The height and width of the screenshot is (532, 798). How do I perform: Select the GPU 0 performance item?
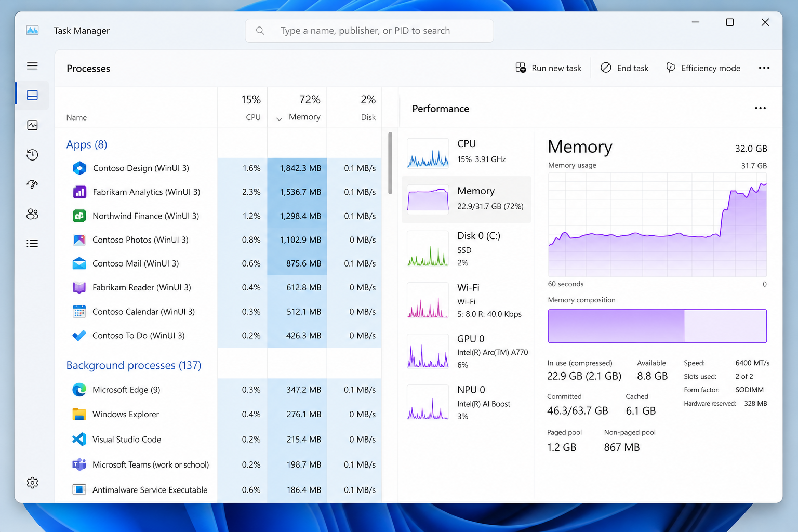click(x=467, y=351)
